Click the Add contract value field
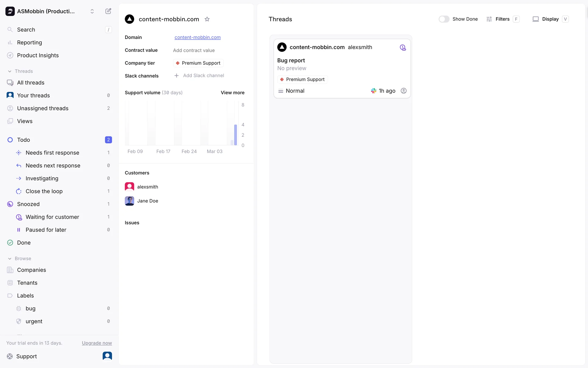The width and height of the screenshot is (588, 368). click(194, 50)
